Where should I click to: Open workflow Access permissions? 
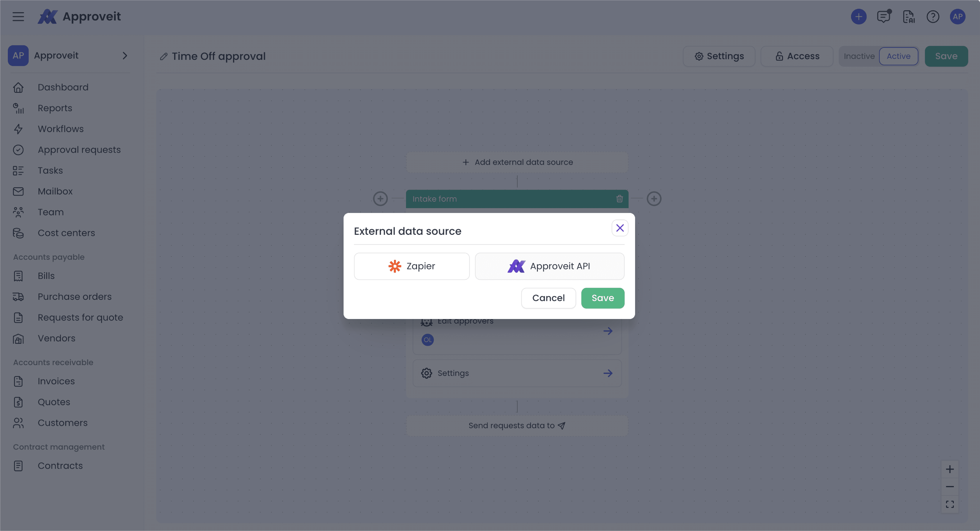click(797, 56)
